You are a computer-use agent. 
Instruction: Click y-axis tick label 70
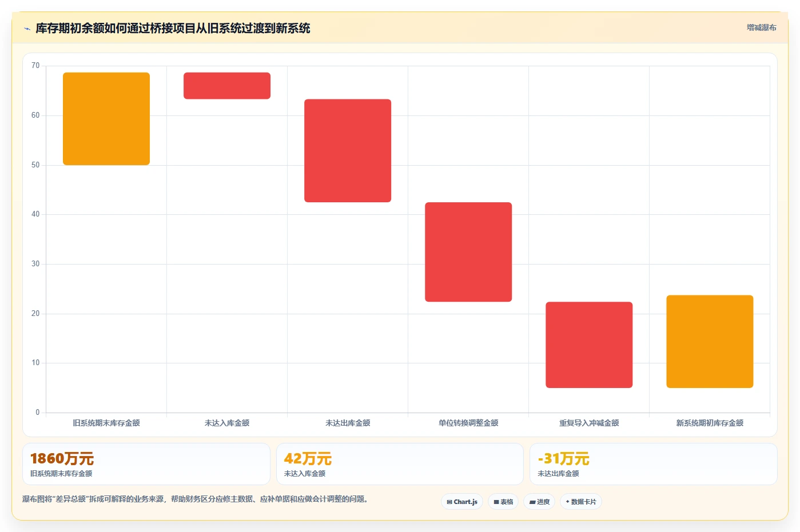point(35,66)
